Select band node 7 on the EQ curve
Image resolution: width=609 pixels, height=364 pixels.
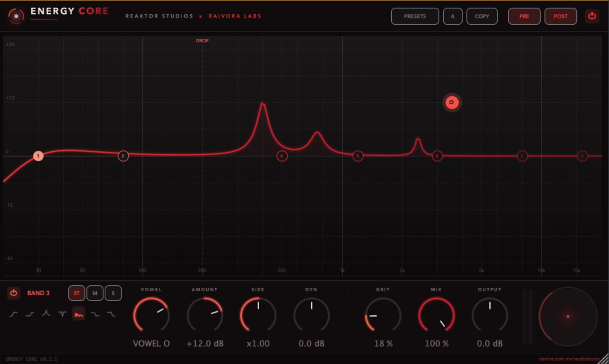click(x=522, y=156)
